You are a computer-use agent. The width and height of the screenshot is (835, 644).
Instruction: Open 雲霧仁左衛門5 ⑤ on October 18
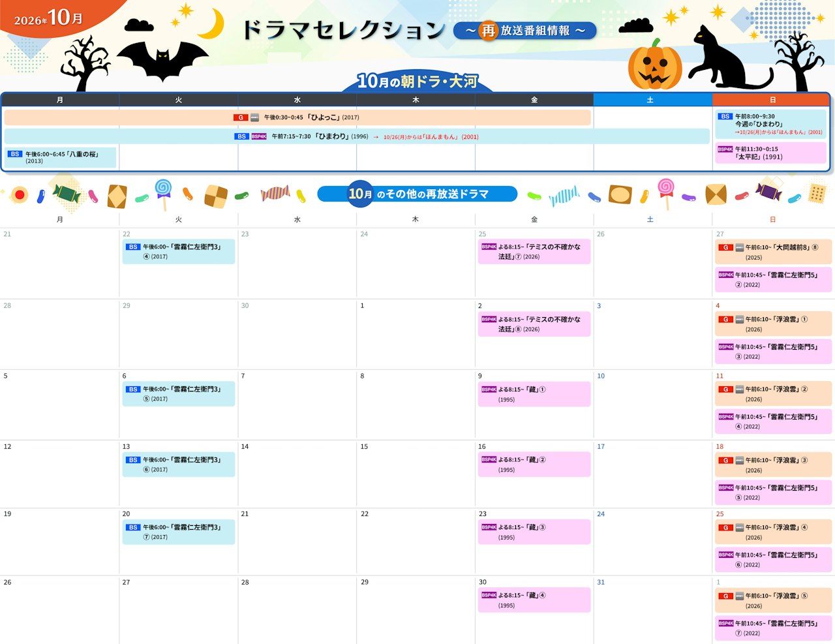(x=774, y=493)
